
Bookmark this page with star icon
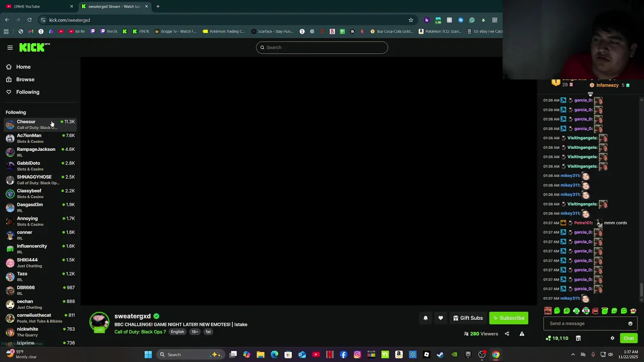click(x=411, y=20)
